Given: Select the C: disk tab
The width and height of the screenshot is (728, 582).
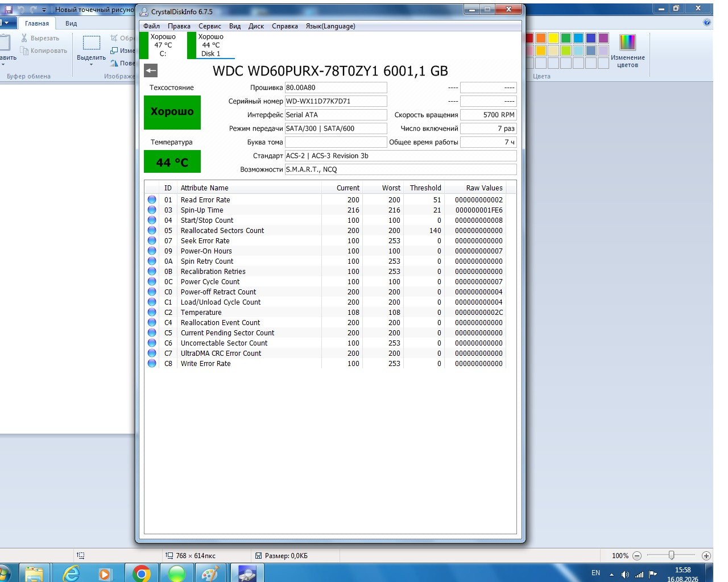Looking at the screenshot, I should 163,45.
